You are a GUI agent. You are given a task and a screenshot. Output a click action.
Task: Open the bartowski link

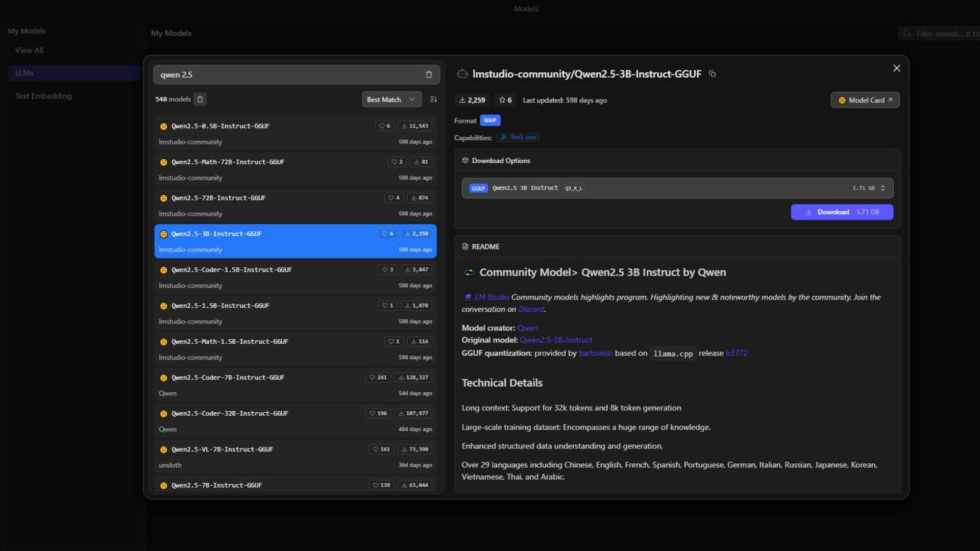click(596, 353)
